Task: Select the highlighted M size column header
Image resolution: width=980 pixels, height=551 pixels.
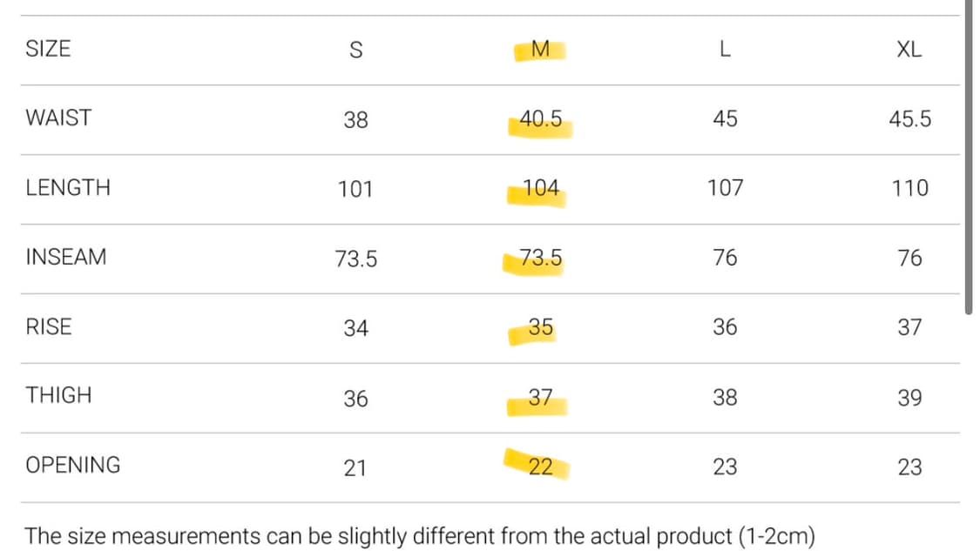Action: [x=540, y=50]
